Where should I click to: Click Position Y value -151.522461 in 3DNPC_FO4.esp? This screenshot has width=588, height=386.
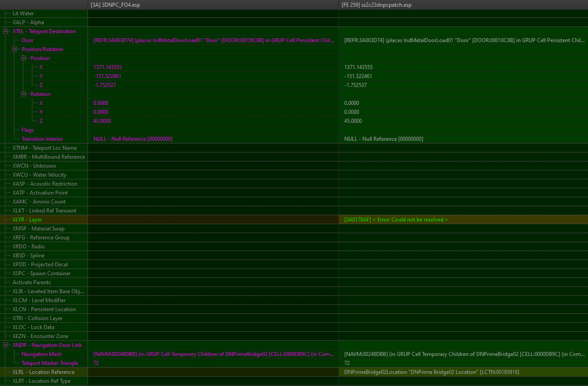[107, 76]
